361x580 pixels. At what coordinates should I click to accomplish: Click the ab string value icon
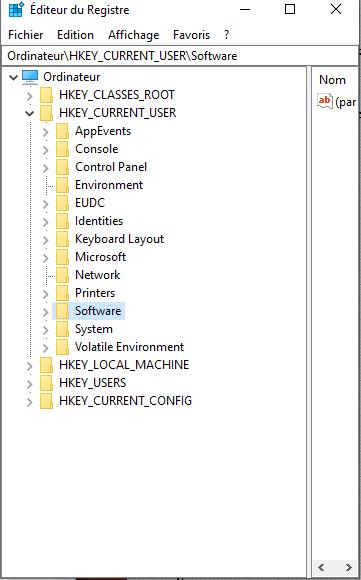click(x=325, y=101)
